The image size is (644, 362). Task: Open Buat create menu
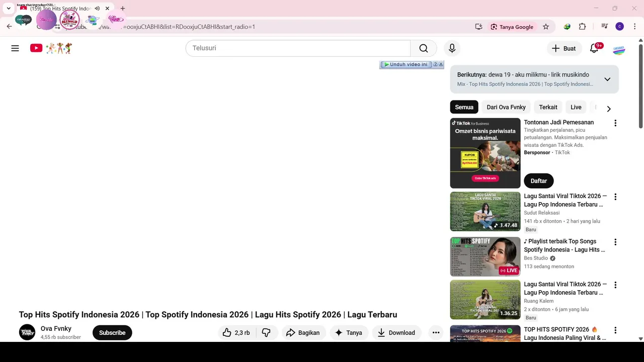pos(563,48)
